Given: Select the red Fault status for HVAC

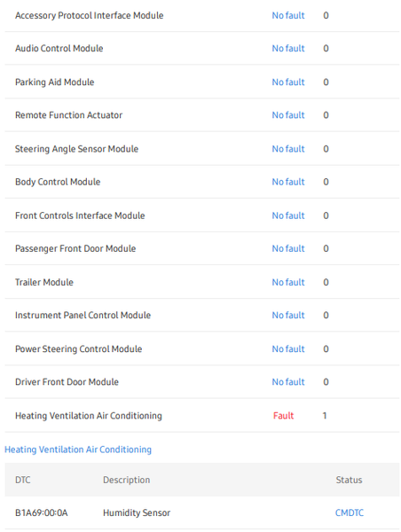Looking at the screenshot, I should point(284,416).
